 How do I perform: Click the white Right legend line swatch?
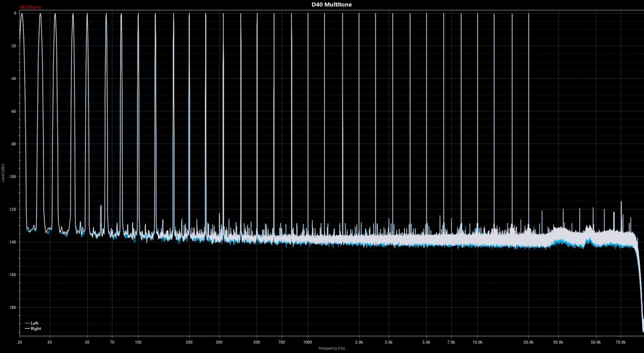[27, 329]
